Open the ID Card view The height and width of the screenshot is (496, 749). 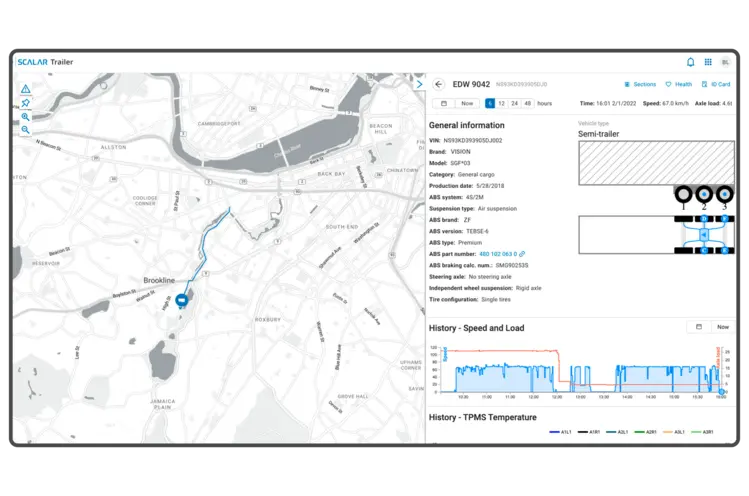coord(716,84)
